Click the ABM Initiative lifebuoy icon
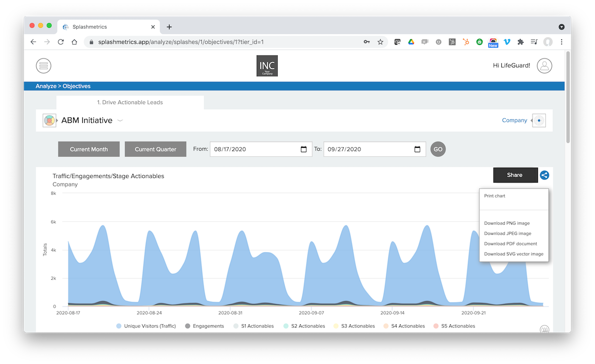This screenshot has width=595, height=364. 49,121
